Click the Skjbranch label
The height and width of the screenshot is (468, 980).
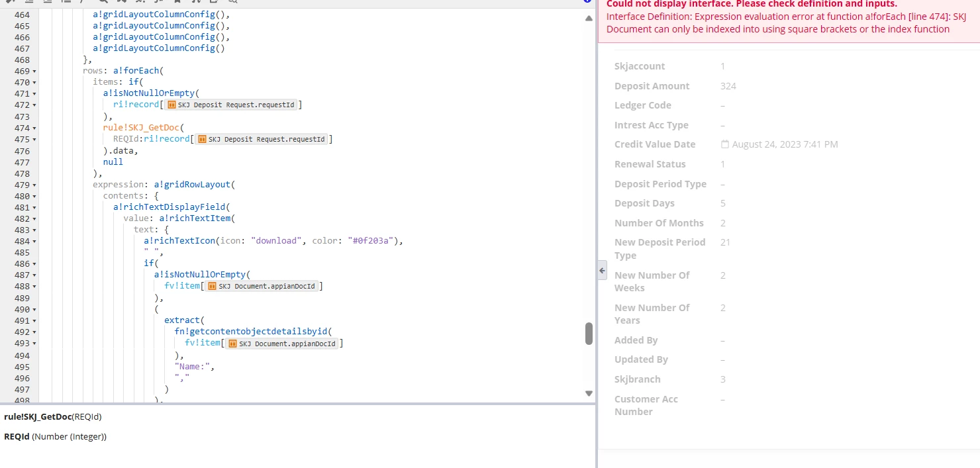[638, 379]
